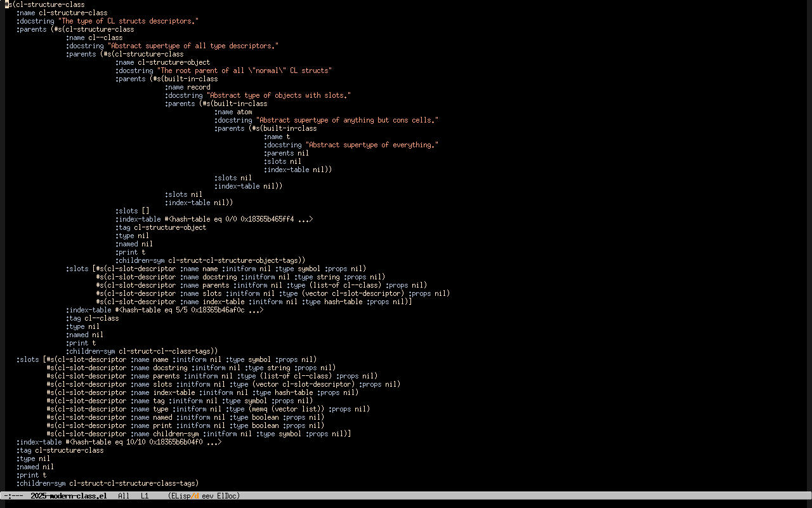
Task: Click the ElDoc minor mode indicator
Action: (228, 496)
